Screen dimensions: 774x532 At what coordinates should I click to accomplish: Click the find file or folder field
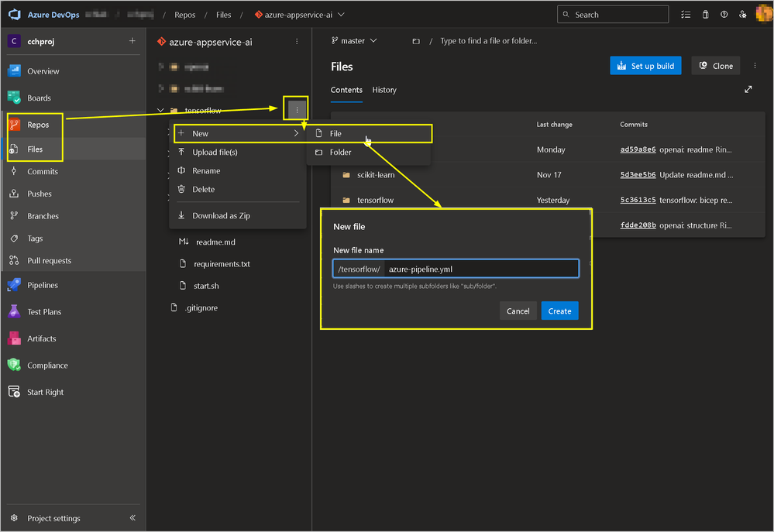coord(489,41)
